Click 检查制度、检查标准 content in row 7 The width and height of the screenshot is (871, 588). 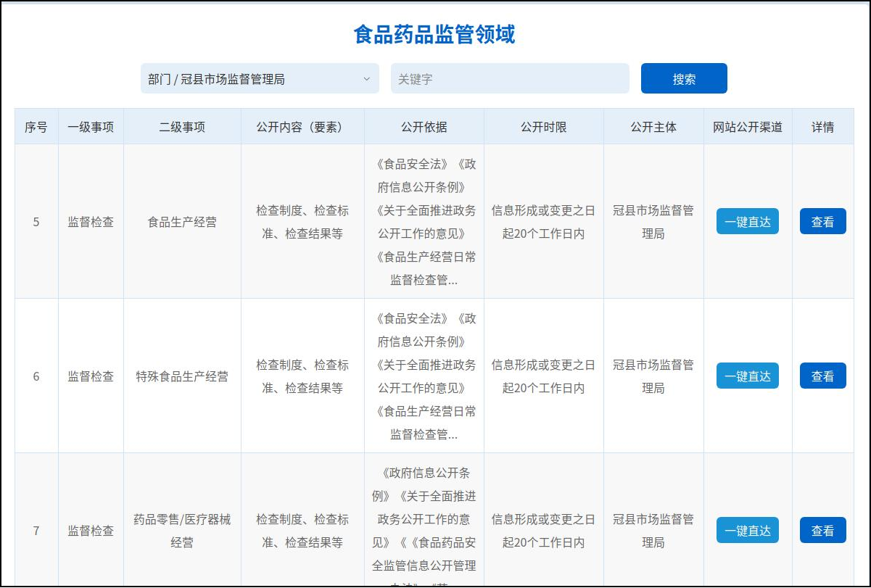302,531
